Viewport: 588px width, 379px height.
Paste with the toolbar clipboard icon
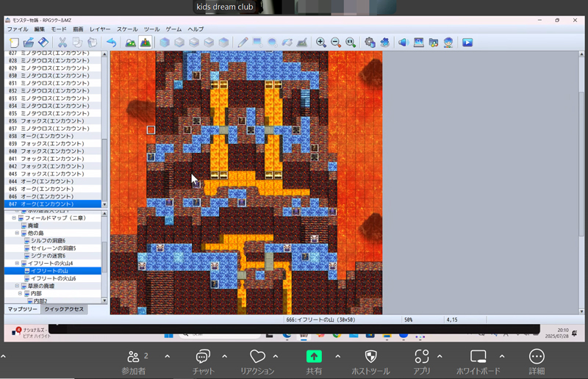click(93, 43)
